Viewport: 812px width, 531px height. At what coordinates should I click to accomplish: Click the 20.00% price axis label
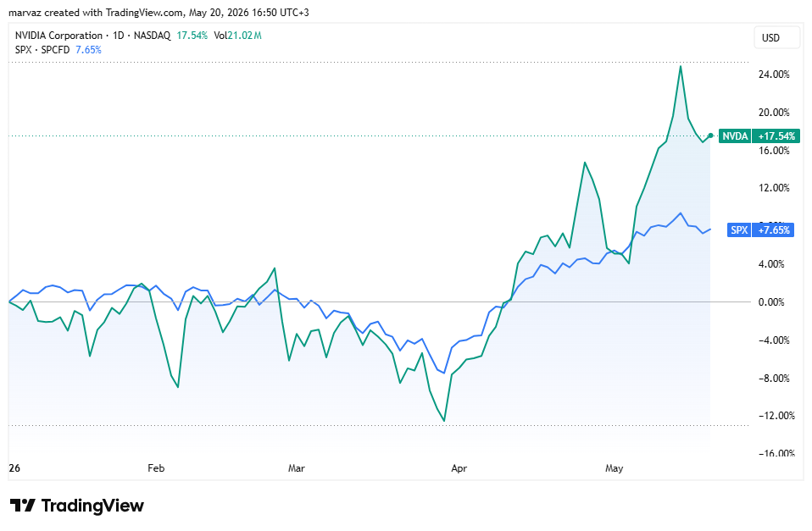click(x=774, y=113)
